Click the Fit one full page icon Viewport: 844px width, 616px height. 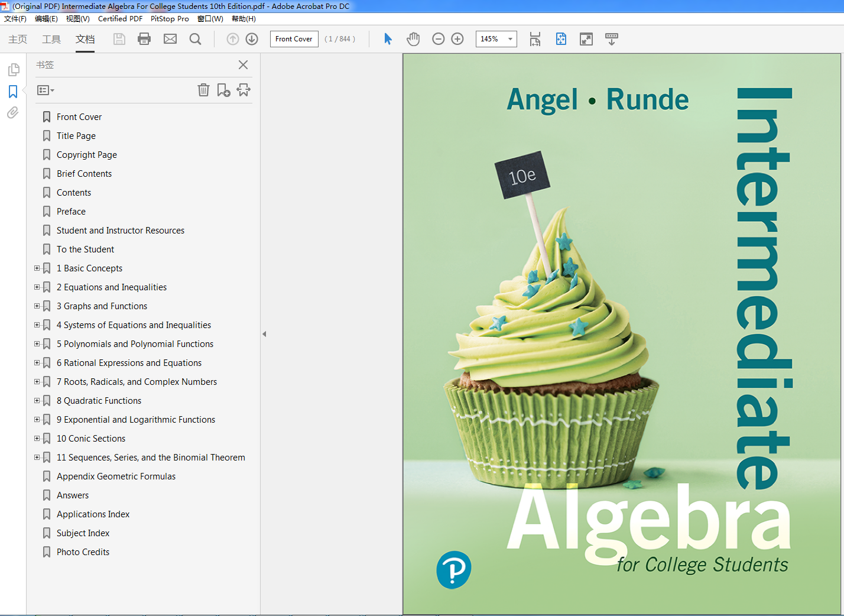pos(561,39)
